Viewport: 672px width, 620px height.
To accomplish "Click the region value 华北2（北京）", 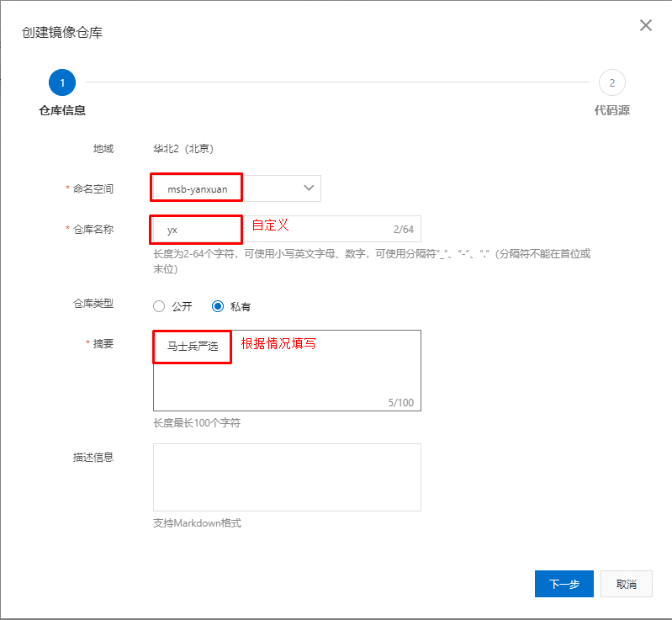I will 183,148.
